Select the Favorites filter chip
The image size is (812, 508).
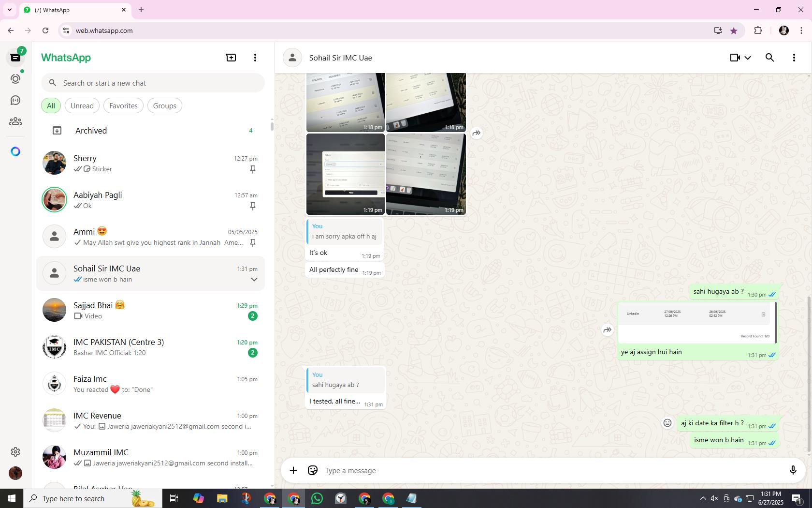click(x=123, y=105)
